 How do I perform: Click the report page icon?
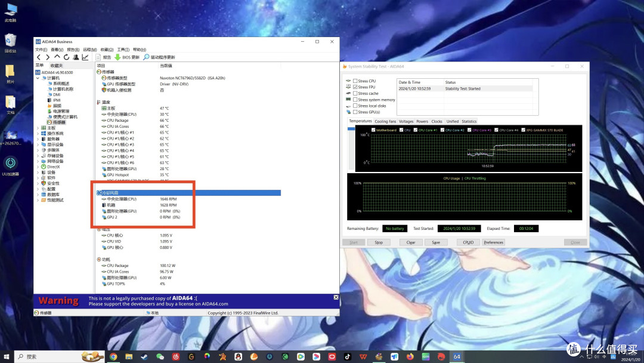tap(98, 57)
